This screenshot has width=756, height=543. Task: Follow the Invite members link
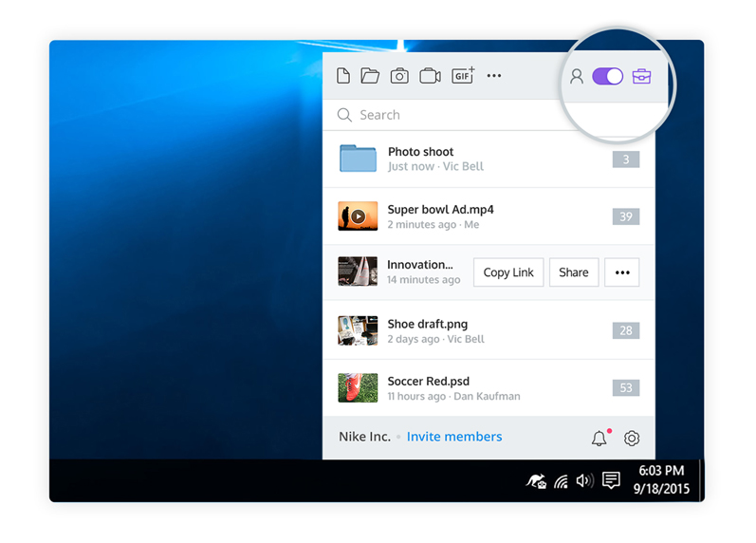pos(454,437)
